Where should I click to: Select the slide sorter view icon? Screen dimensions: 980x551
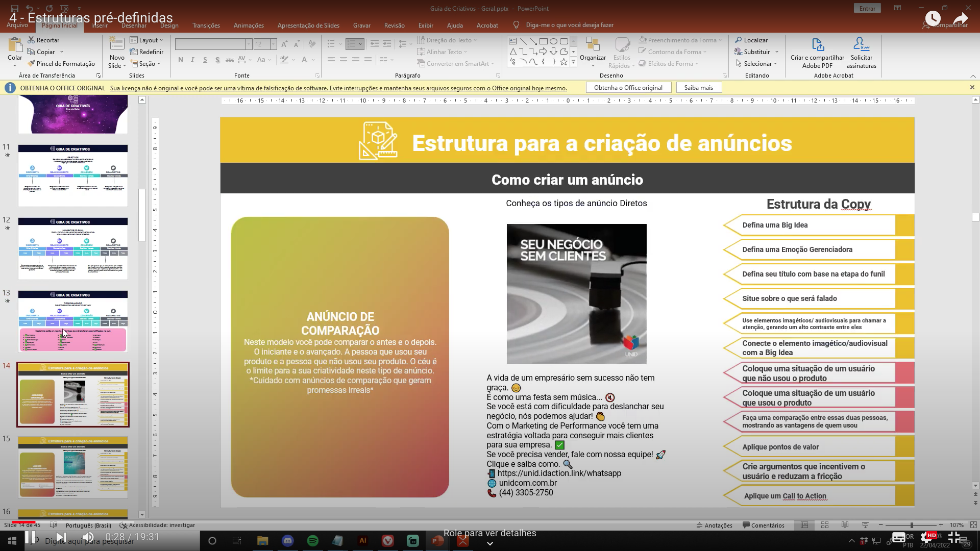click(x=824, y=524)
